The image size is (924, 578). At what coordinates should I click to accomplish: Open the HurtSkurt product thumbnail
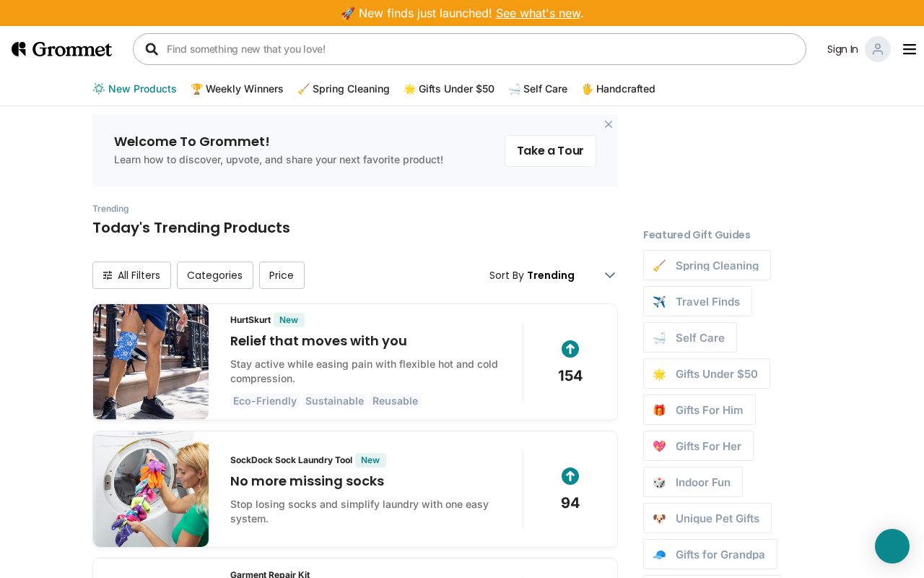[151, 362]
